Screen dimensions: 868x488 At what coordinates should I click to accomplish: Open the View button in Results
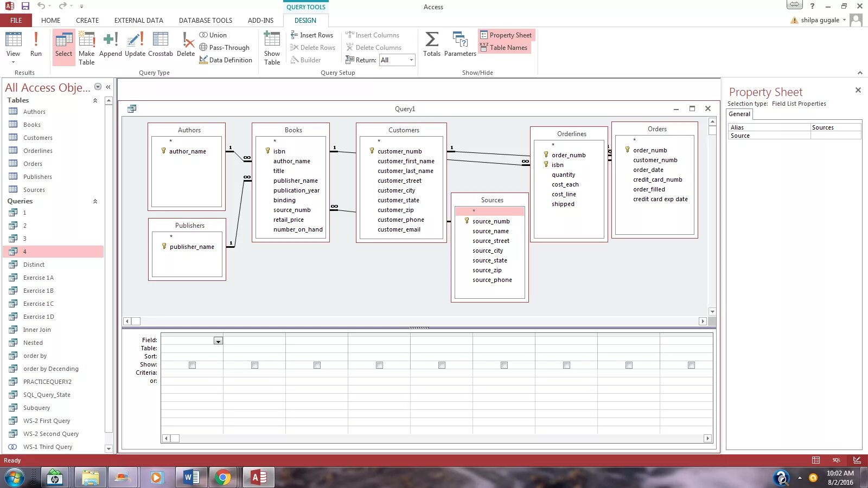coord(13,47)
